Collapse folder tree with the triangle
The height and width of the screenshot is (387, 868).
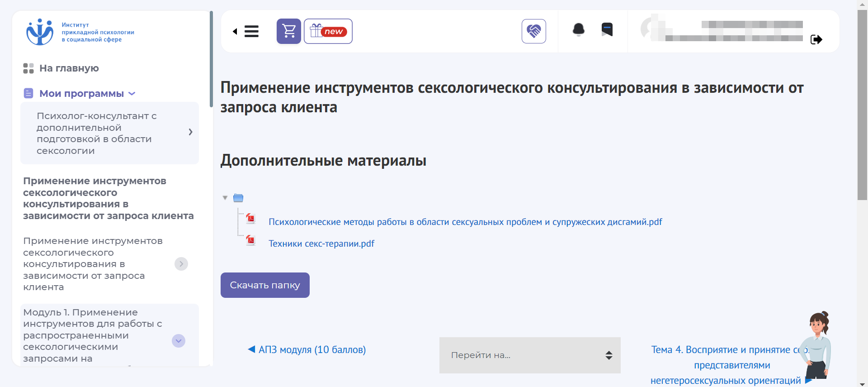coord(225,198)
